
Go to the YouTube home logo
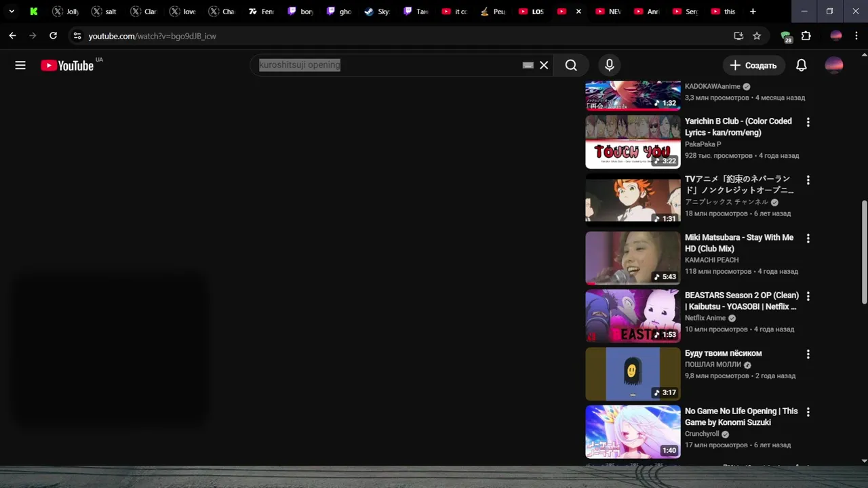point(67,65)
